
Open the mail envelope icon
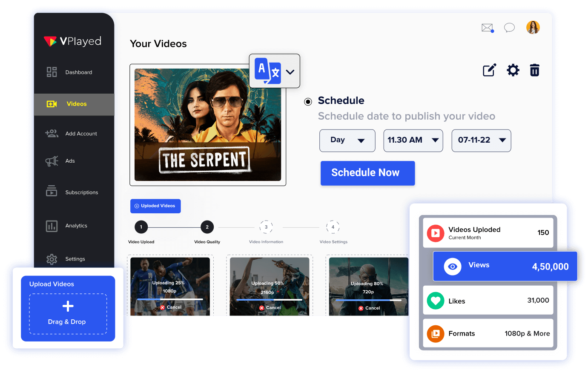[487, 27]
